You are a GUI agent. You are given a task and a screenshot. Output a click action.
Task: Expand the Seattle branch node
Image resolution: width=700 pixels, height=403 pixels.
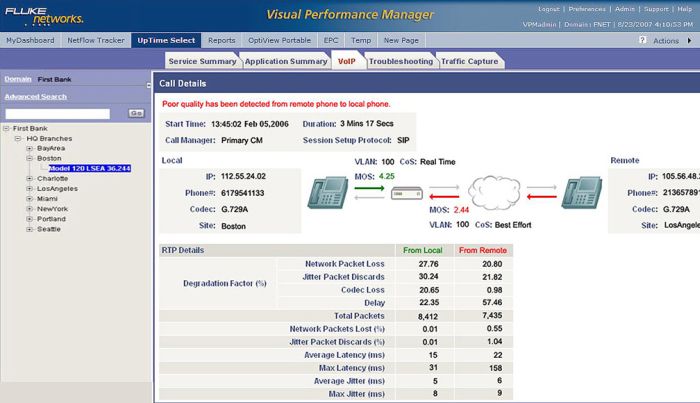pyautogui.click(x=30, y=229)
